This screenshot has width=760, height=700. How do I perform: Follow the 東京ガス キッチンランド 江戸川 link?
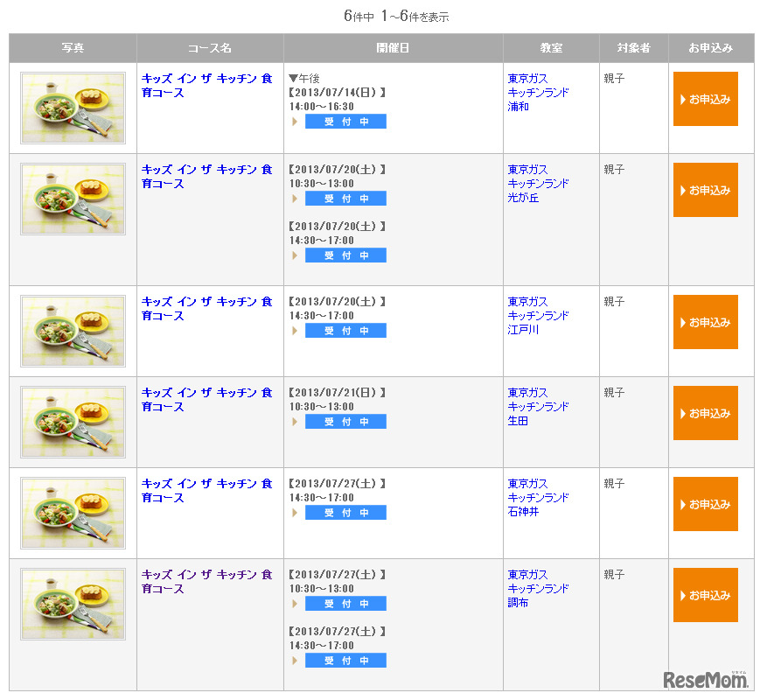(x=538, y=315)
